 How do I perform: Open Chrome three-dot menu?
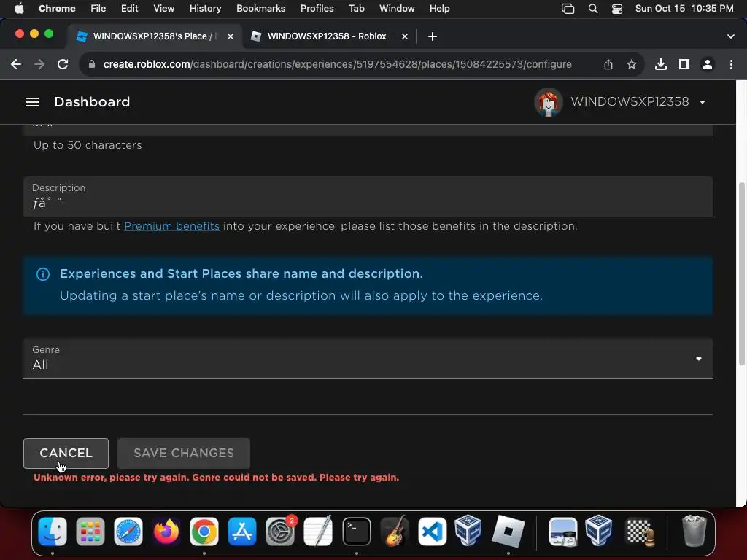coord(731,64)
